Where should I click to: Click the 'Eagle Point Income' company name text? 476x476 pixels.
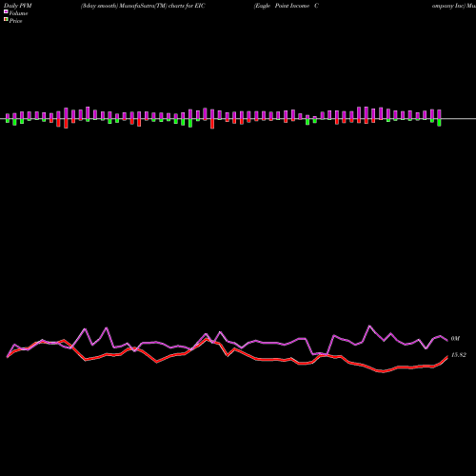point(282,6)
